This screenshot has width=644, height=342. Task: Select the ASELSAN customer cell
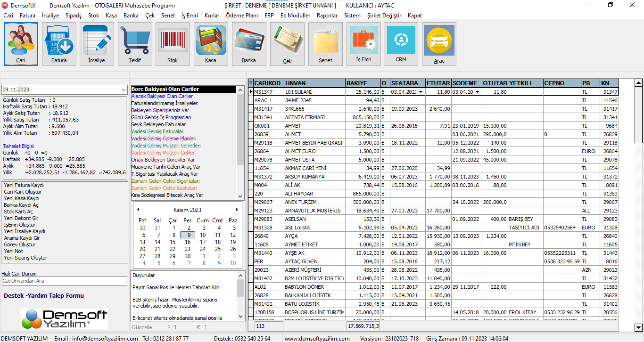click(314, 219)
